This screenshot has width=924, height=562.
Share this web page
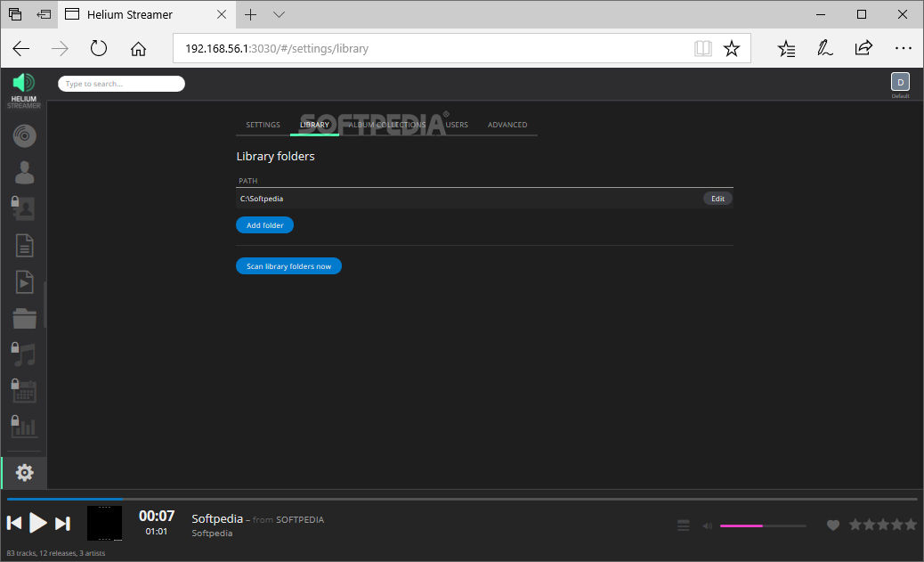[863, 48]
